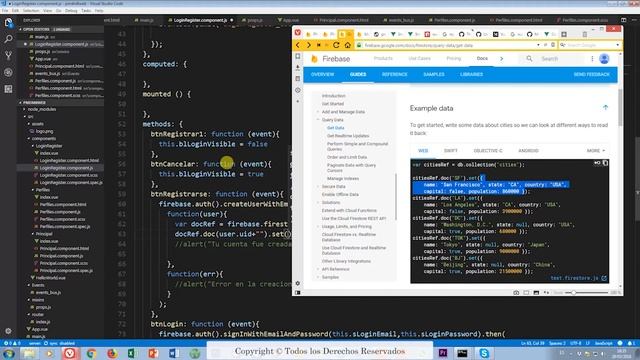Click the browser page vertical scrollbar
The image size is (640, 360).
click(620, 108)
